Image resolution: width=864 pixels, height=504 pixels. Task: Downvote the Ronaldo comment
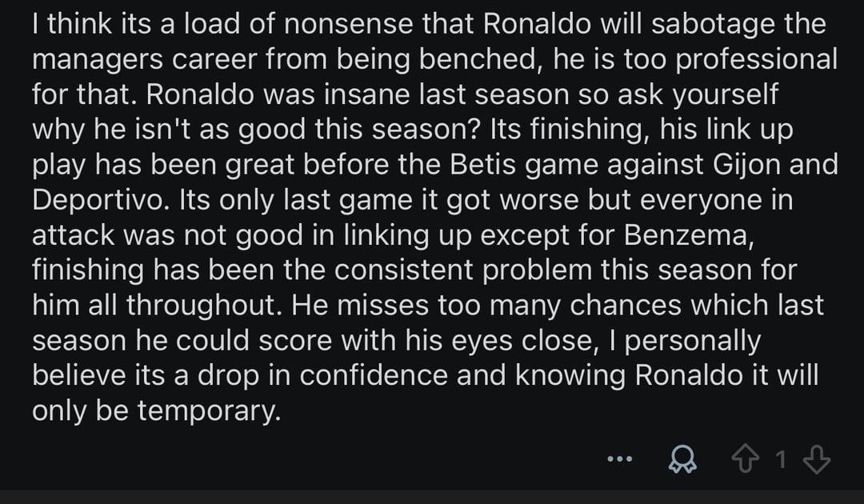(x=817, y=459)
